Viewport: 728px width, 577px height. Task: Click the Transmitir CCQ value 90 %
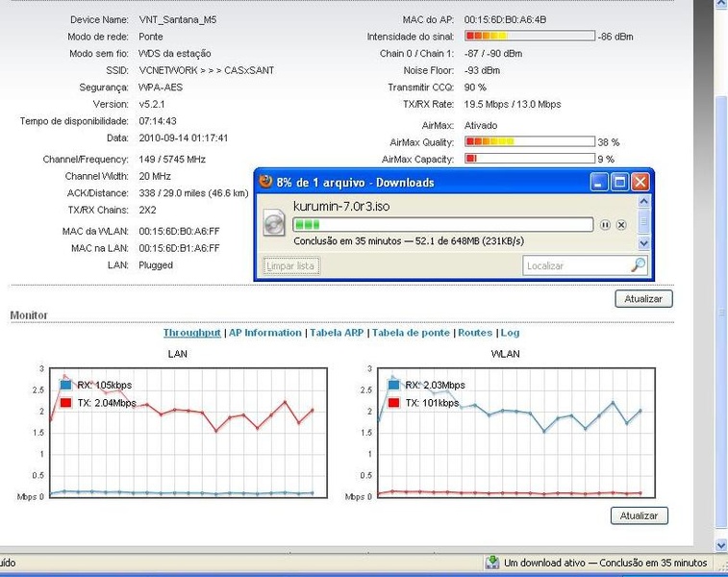pyautogui.click(x=475, y=88)
